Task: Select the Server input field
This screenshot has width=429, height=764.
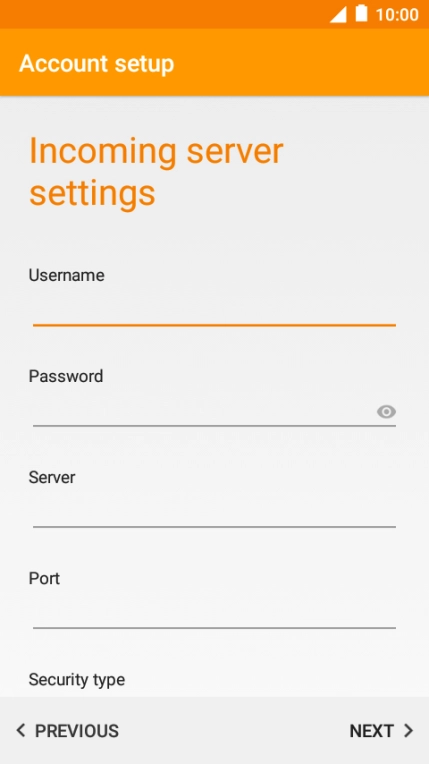Action: (x=214, y=513)
